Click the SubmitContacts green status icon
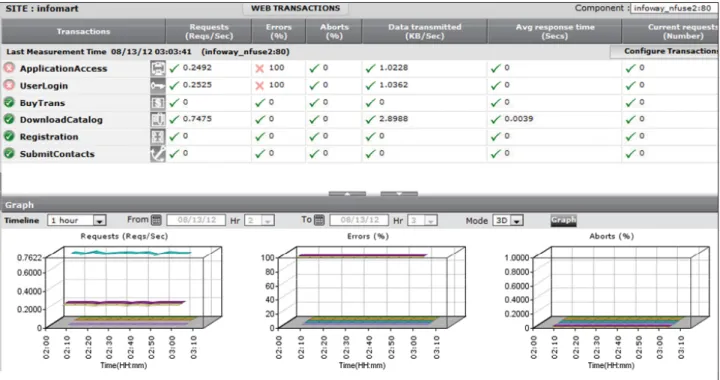Viewport: 720px width, 380px height. click(9, 153)
